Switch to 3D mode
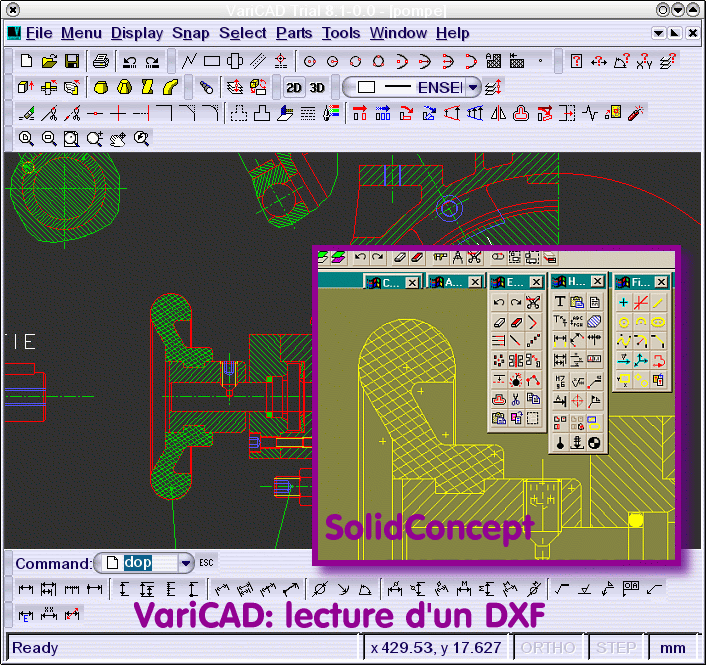Viewport: 706px width, 665px height. [317, 87]
